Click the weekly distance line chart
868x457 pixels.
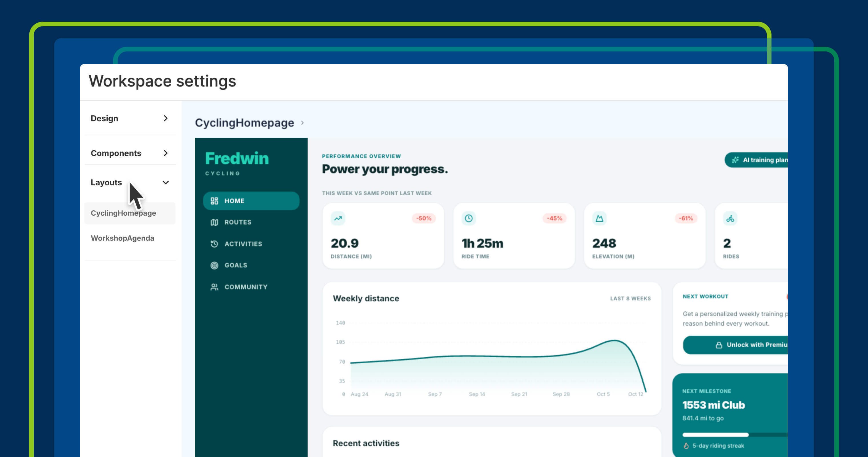click(498, 366)
